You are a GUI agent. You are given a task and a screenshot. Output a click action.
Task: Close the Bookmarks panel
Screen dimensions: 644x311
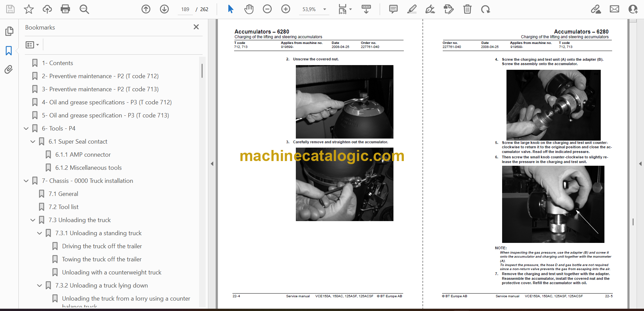pos(196,27)
